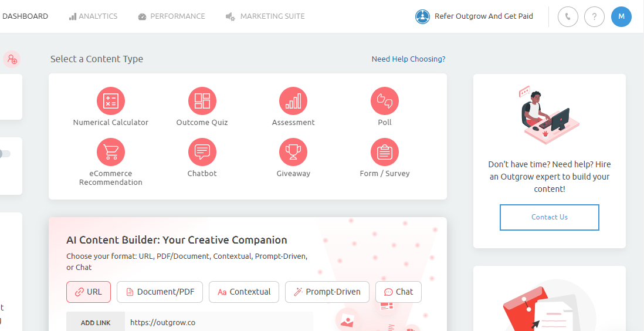Click the Form / Survey label text
The height and width of the screenshot is (331, 644).
(x=385, y=174)
